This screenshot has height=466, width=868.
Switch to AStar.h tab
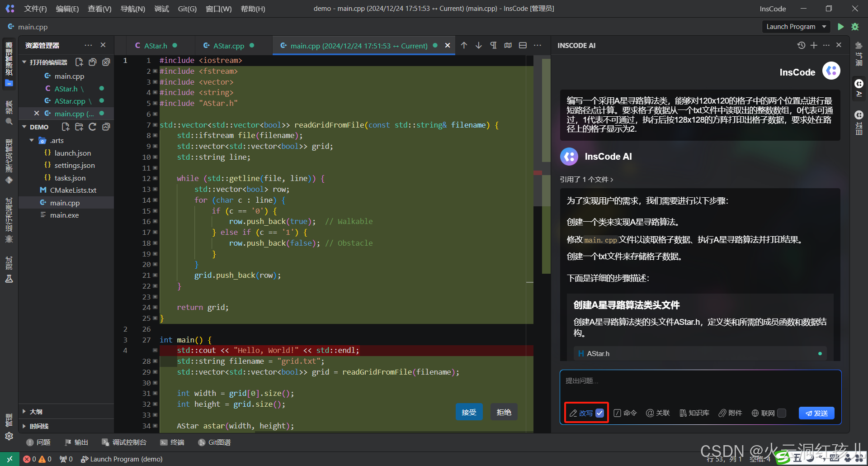pos(156,46)
